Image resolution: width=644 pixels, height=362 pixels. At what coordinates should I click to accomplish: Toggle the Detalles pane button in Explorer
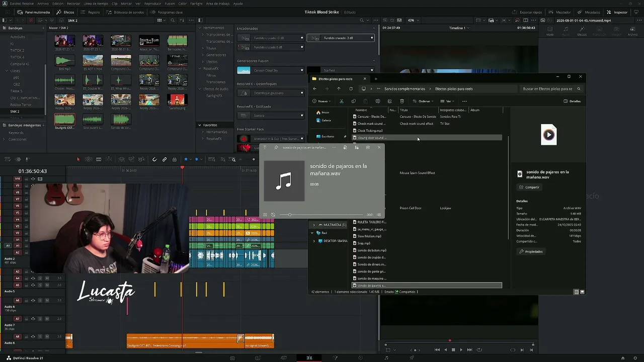pos(572,101)
